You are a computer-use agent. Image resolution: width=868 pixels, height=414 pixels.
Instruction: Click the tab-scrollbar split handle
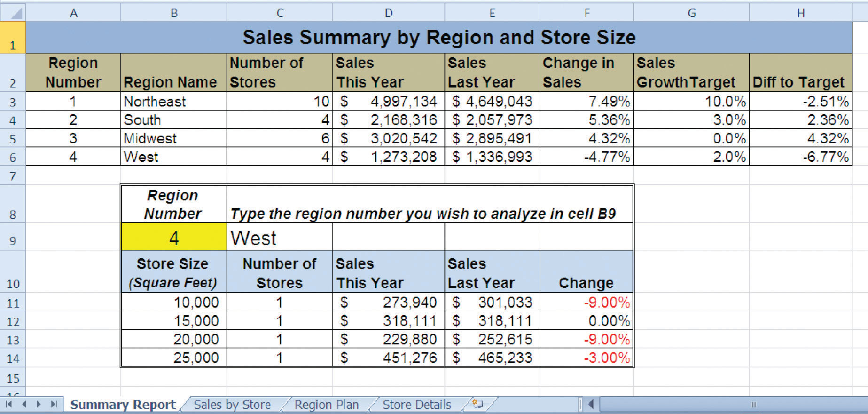tap(580, 404)
